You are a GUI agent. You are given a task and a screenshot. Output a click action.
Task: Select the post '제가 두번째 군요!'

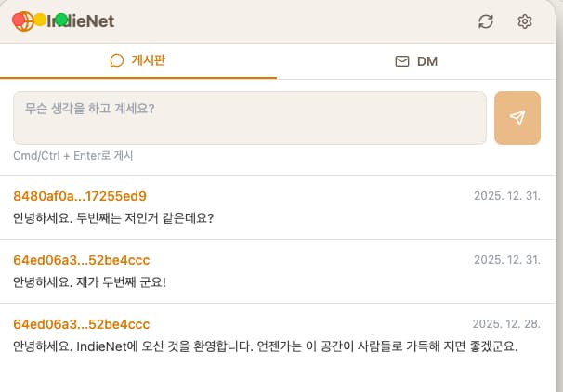90,282
